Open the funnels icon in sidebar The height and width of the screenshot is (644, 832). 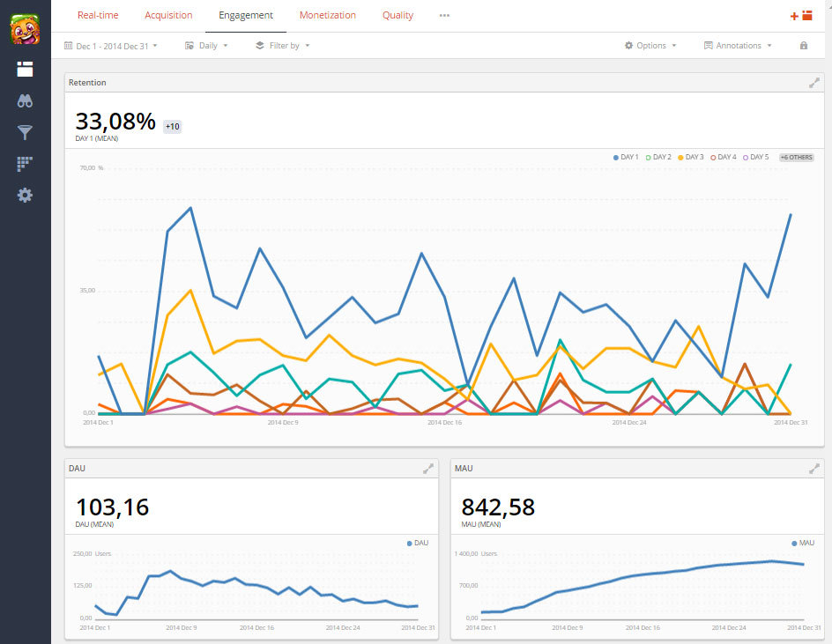25,132
